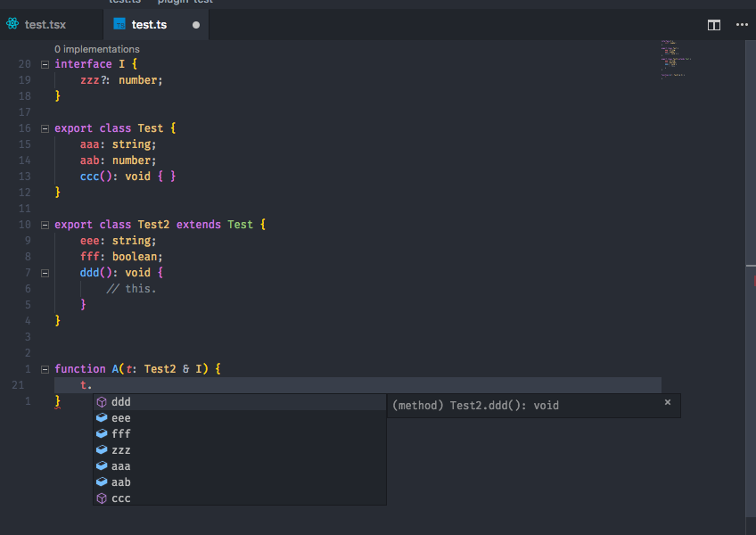Click the property icon beside fff
Viewport: 756px width, 535px height.
pyautogui.click(x=102, y=433)
